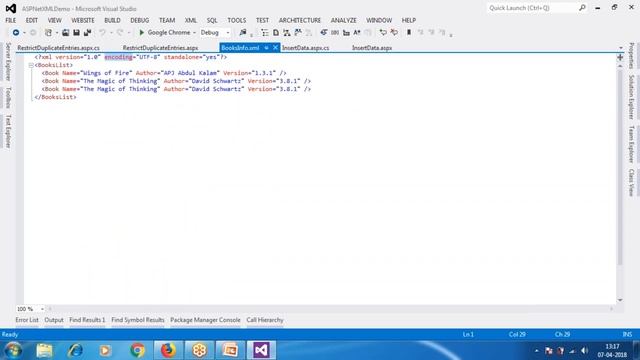
Task: Open the Server Explorer side tab
Action: (x=8, y=62)
